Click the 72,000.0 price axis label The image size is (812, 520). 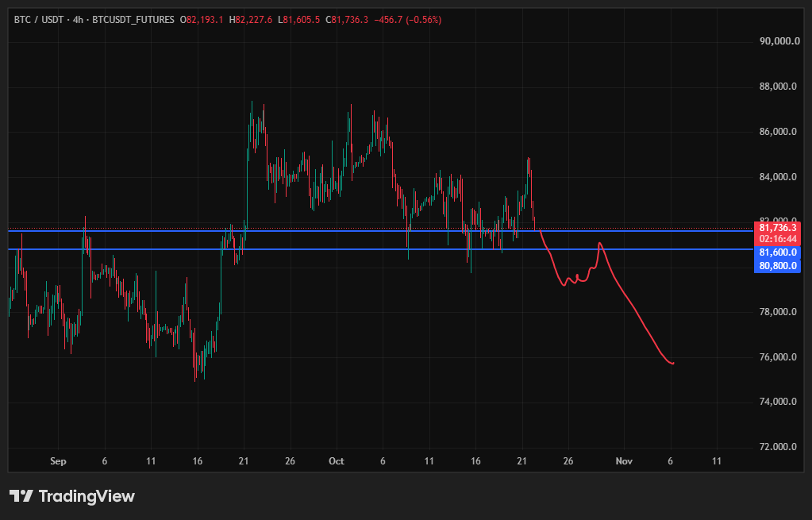click(x=778, y=446)
